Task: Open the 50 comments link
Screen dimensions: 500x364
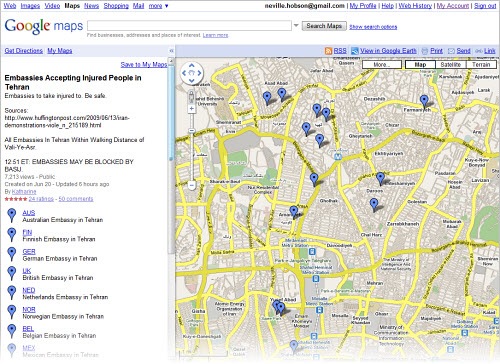Action: (76, 199)
